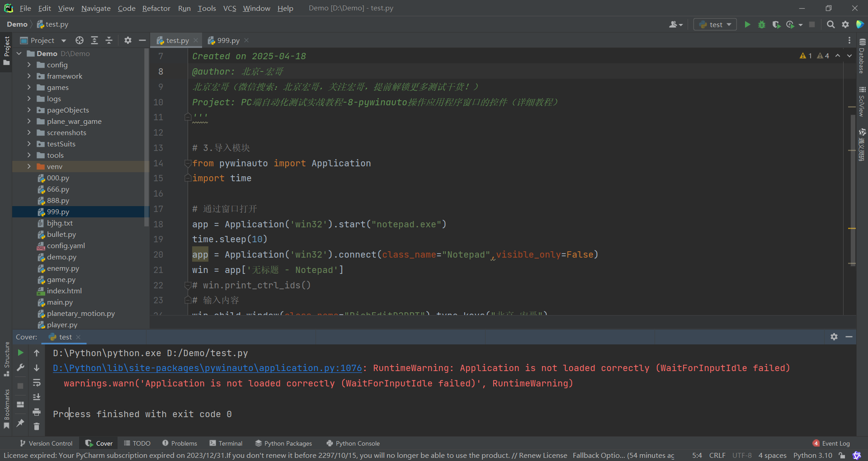Open the Database tool window
This screenshot has height=461, width=868.
[x=862, y=56]
